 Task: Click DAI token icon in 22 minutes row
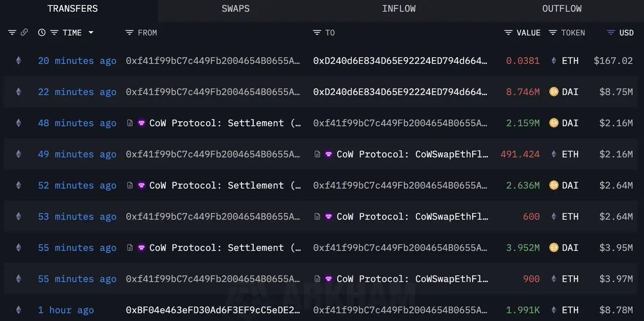pyautogui.click(x=554, y=92)
